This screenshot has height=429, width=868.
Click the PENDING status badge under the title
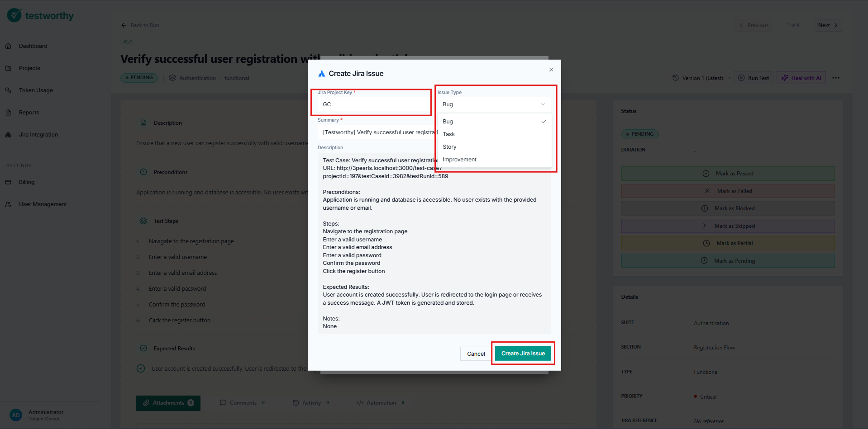point(139,78)
